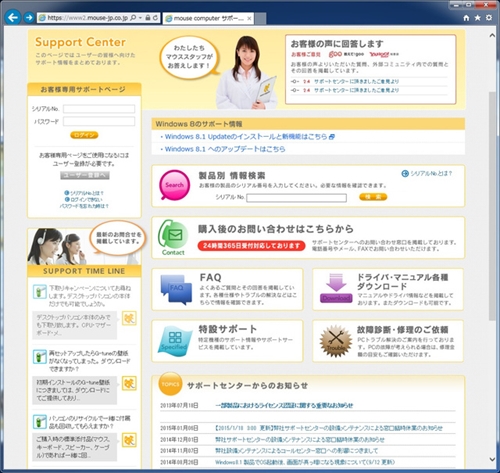Open the 2014年11月07日 notice link
The height and width of the screenshot is (473, 500).
coord(297,451)
